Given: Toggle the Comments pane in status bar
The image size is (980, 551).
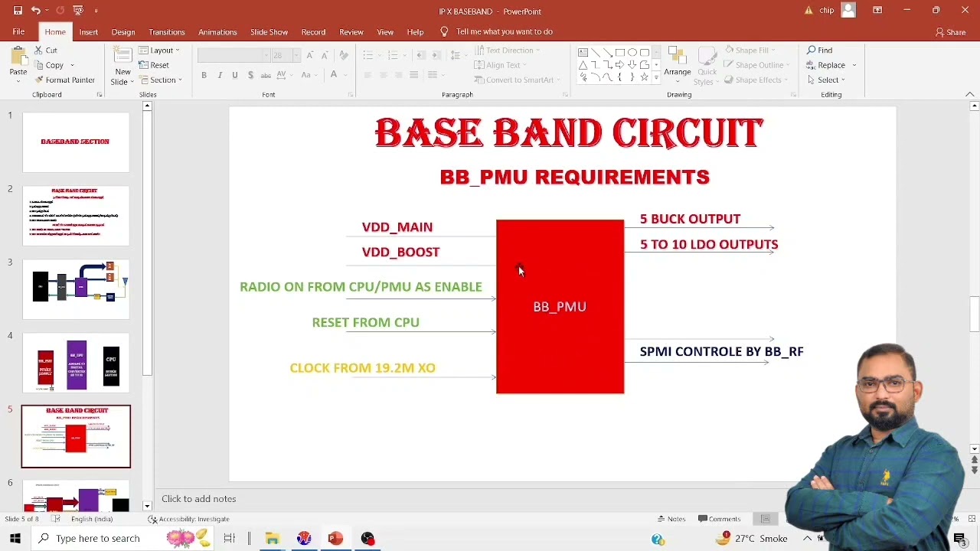Looking at the screenshot, I should pos(720,519).
